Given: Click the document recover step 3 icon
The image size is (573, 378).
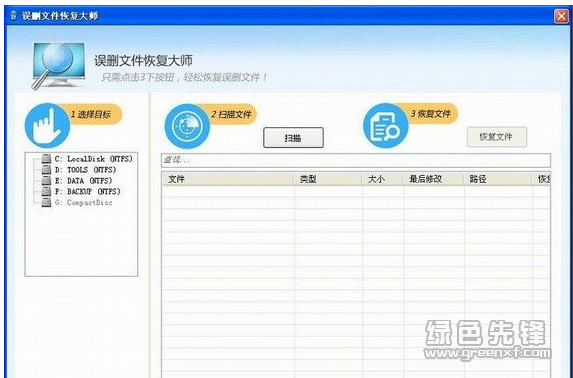Looking at the screenshot, I should click(386, 126).
